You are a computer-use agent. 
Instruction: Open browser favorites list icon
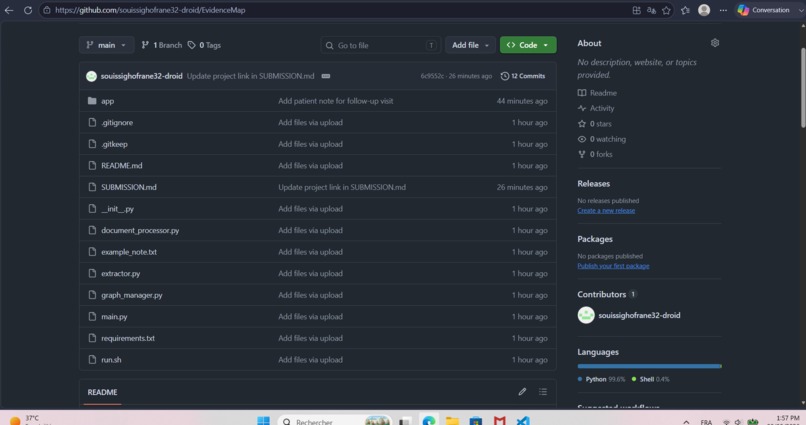click(x=685, y=10)
